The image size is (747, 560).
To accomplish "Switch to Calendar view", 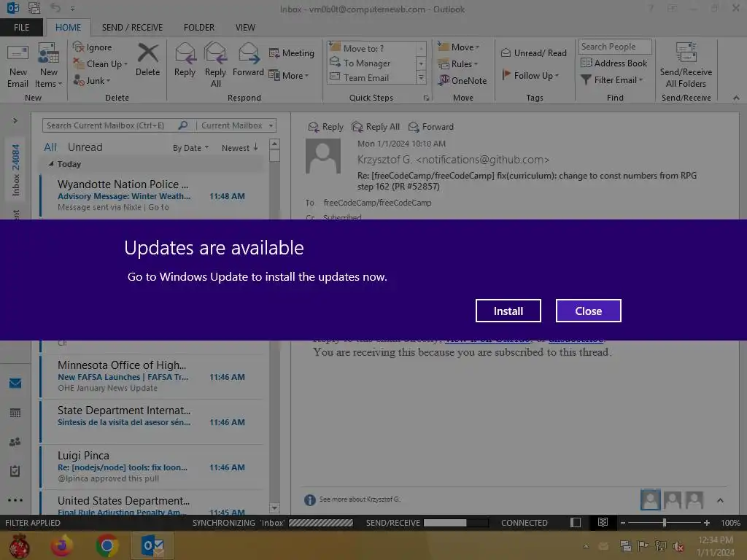I will (15, 413).
